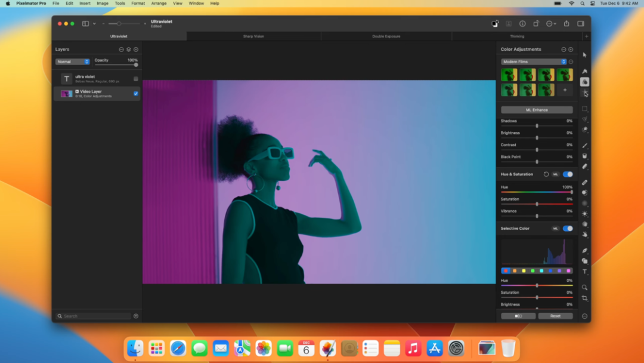The width and height of the screenshot is (644, 363).
Task: Open Spotlight search in menu bar
Action: tap(583, 4)
